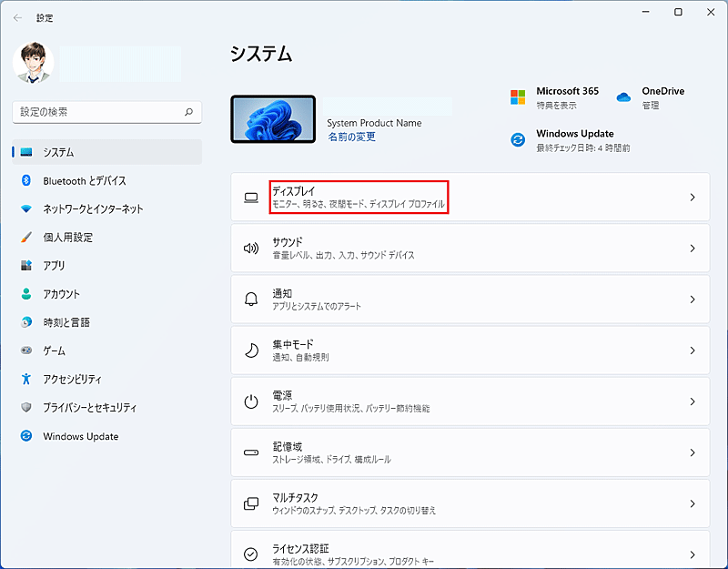
Task: Click the ディスプレイ laptop icon
Action: (251, 198)
